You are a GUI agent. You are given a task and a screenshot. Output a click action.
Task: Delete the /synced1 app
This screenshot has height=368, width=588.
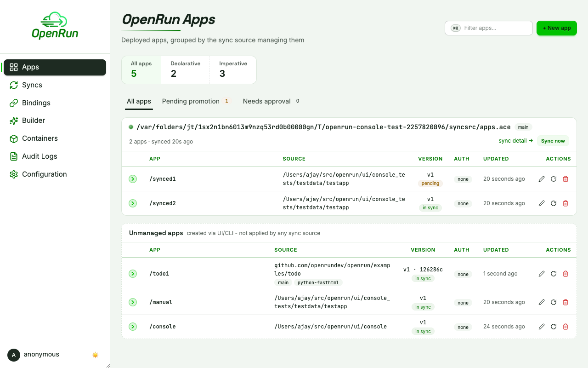click(565, 179)
